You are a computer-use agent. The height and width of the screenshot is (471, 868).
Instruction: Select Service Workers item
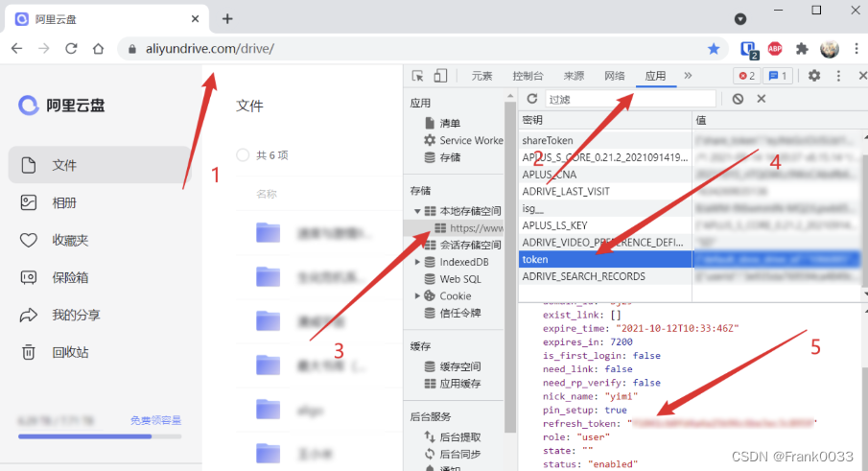pyautogui.click(x=464, y=140)
